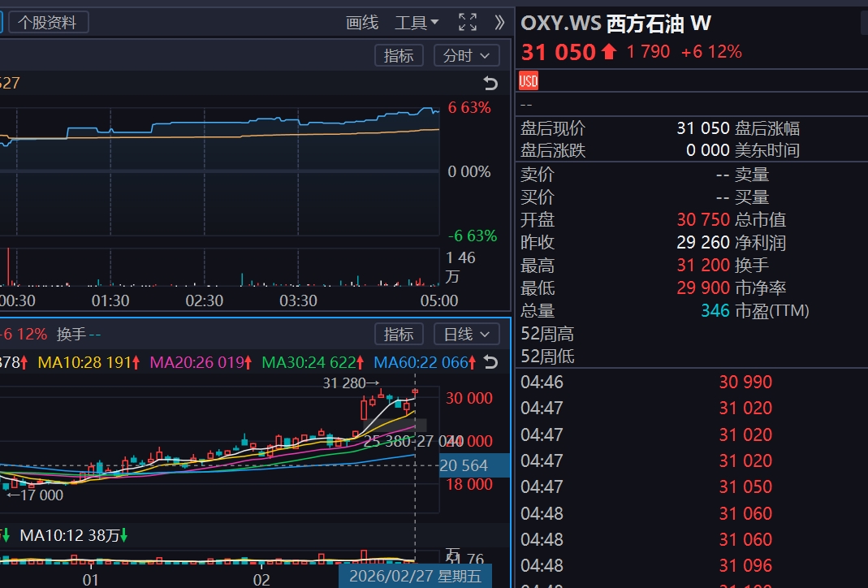Click the +6 12% change percentage in header
868x588 pixels.
[711, 52]
